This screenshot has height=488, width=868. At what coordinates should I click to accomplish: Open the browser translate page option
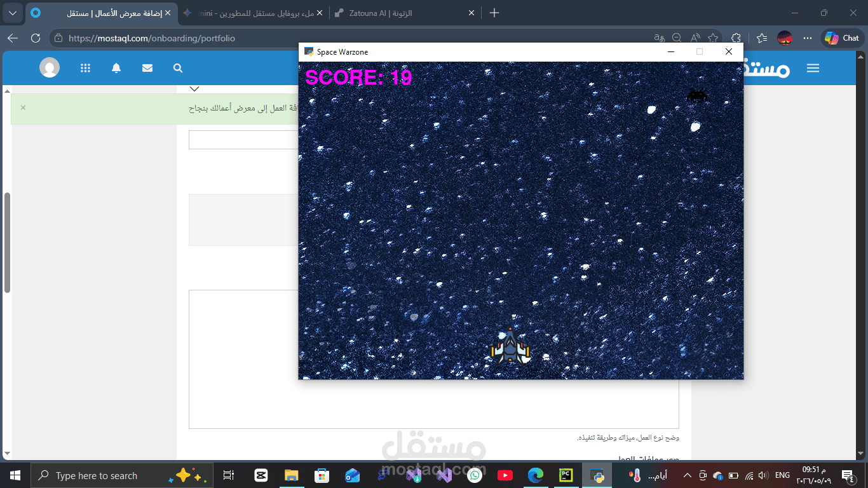[660, 38]
